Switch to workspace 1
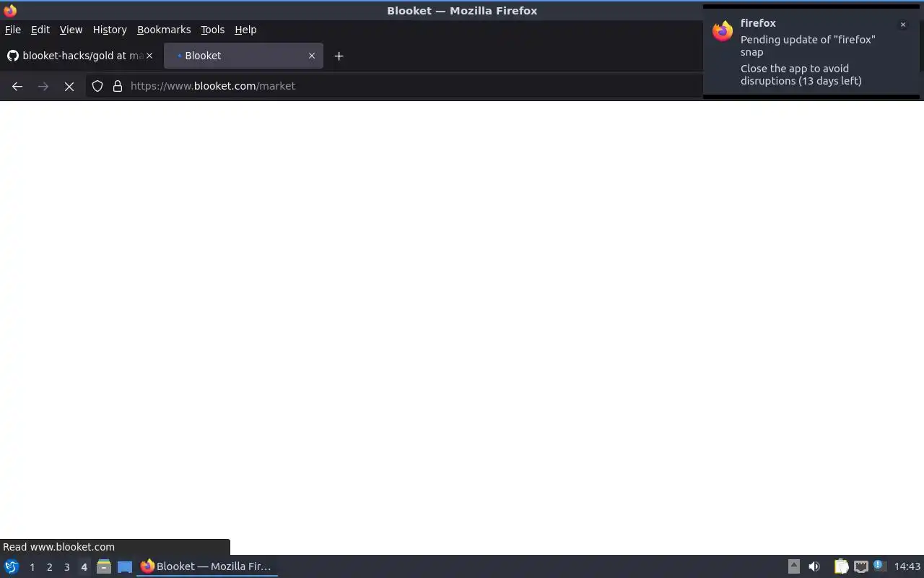This screenshot has width=924, height=578. coord(32,567)
